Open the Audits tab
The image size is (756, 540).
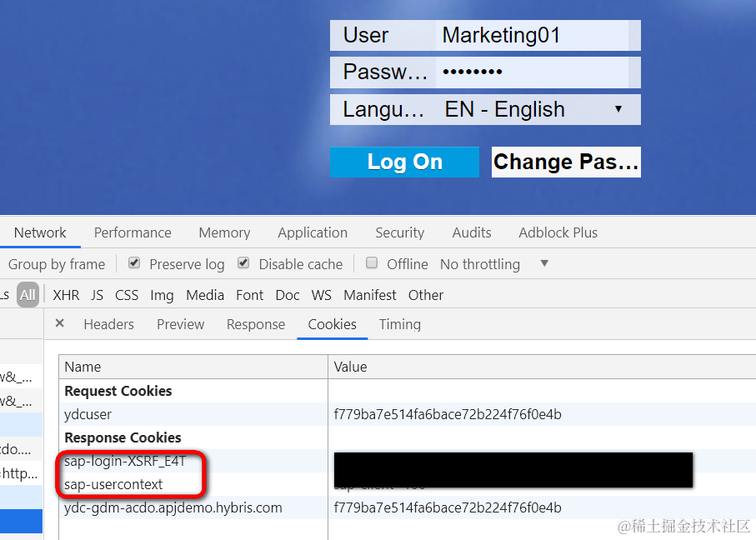pos(472,232)
